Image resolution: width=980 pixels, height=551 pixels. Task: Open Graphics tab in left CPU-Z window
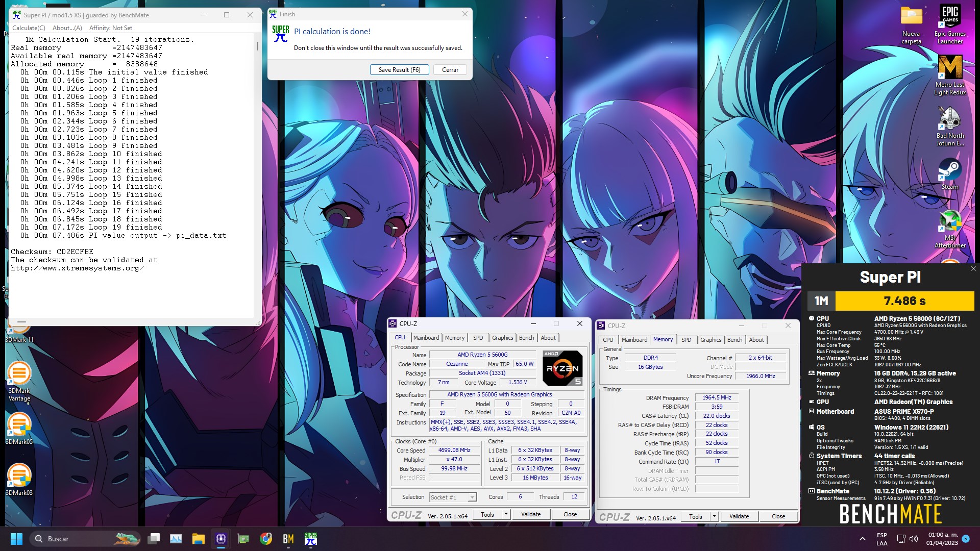[x=503, y=338]
